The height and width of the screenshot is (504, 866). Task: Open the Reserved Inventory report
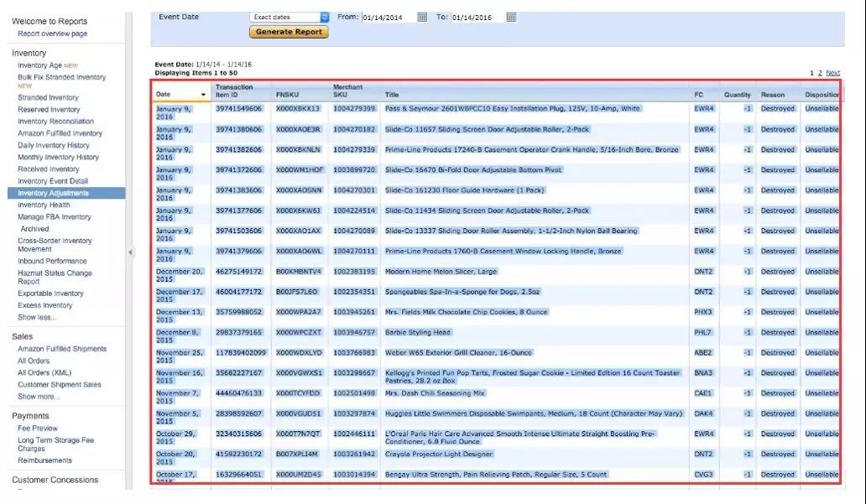click(x=49, y=110)
